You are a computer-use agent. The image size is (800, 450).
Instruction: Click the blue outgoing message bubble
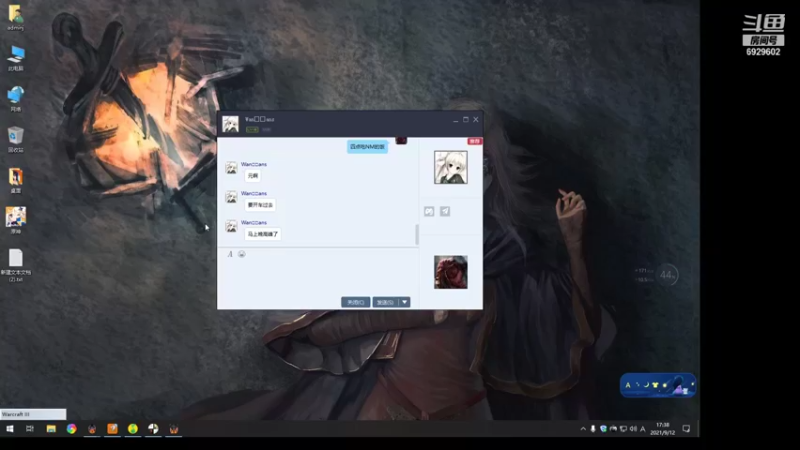point(367,147)
